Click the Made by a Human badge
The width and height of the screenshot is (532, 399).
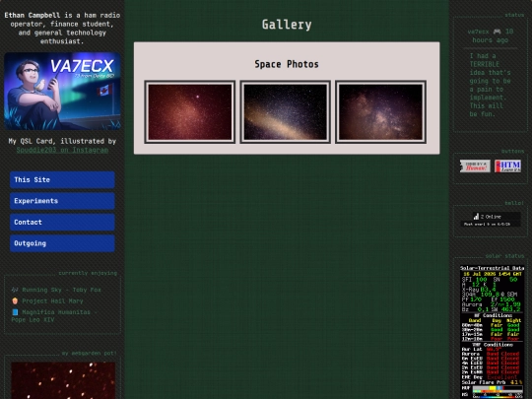(475, 166)
